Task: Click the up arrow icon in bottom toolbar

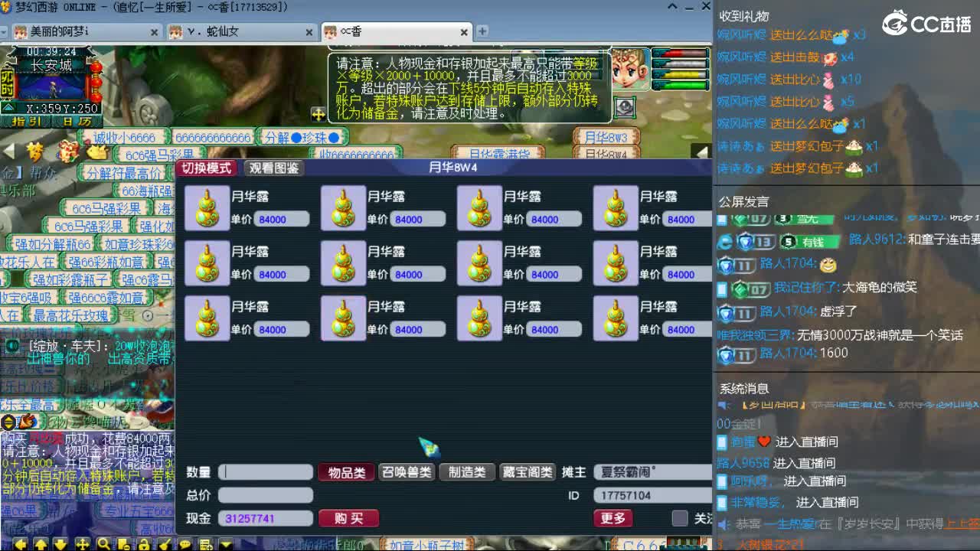Action: [x=41, y=545]
